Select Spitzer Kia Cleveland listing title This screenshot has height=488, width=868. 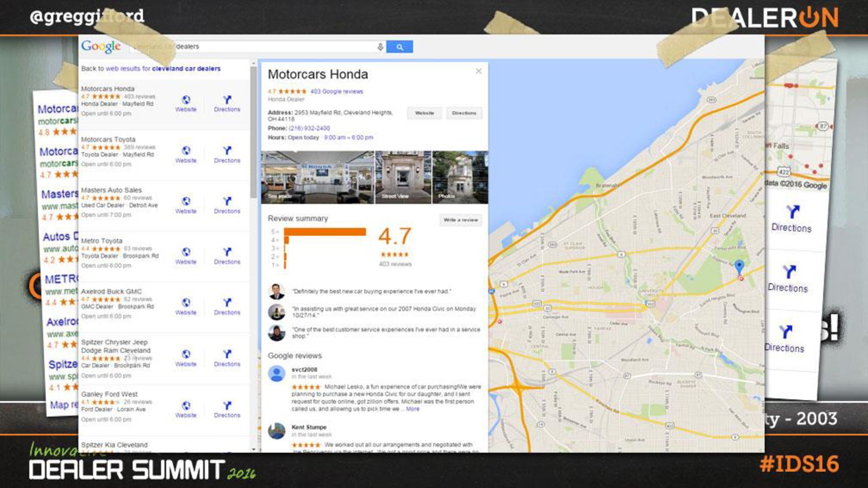[x=114, y=445]
